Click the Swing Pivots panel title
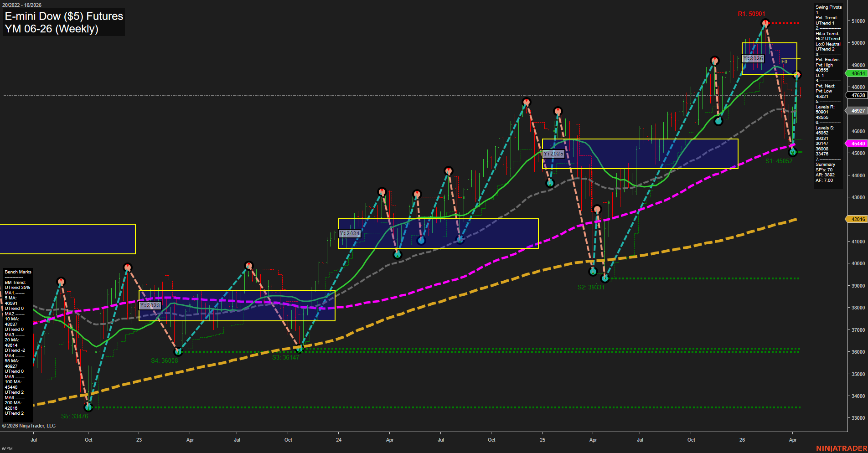868x453 pixels. click(828, 7)
